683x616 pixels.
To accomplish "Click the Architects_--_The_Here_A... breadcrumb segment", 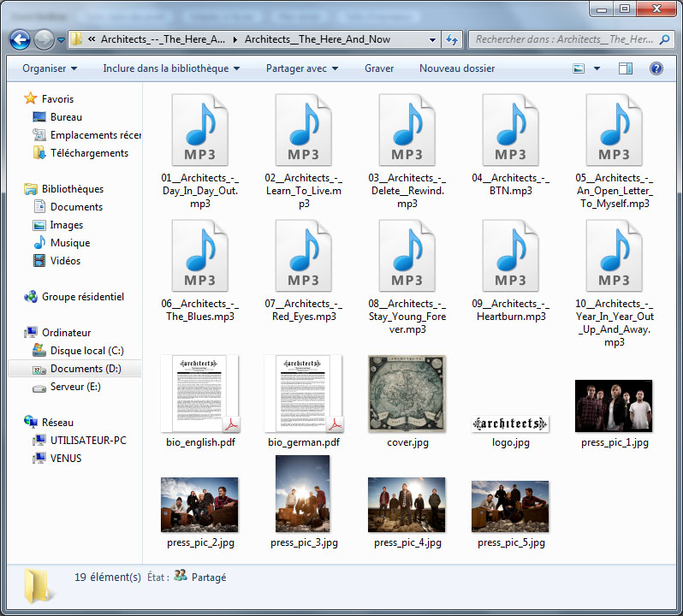I will click(x=163, y=39).
